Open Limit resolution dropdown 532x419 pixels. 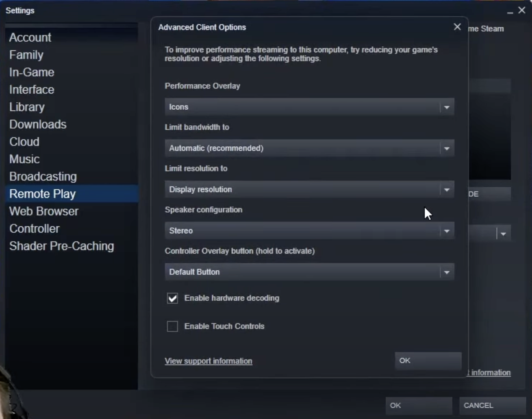(x=309, y=189)
